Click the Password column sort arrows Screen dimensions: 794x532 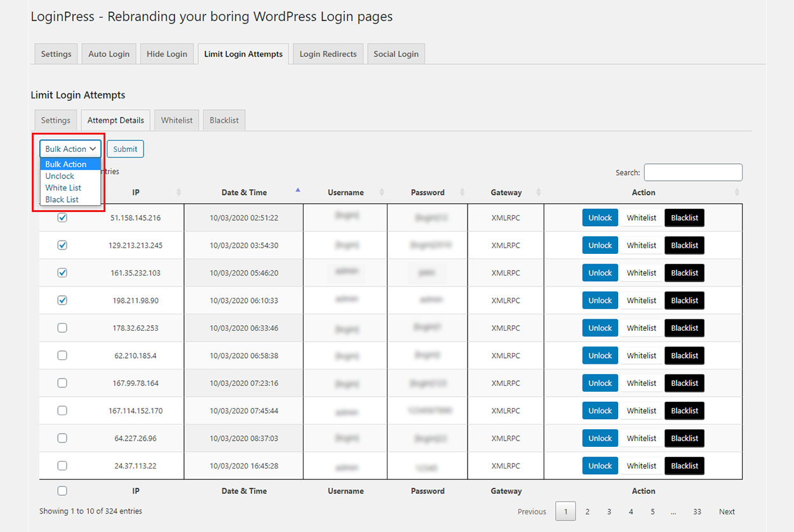(x=462, y=192)
